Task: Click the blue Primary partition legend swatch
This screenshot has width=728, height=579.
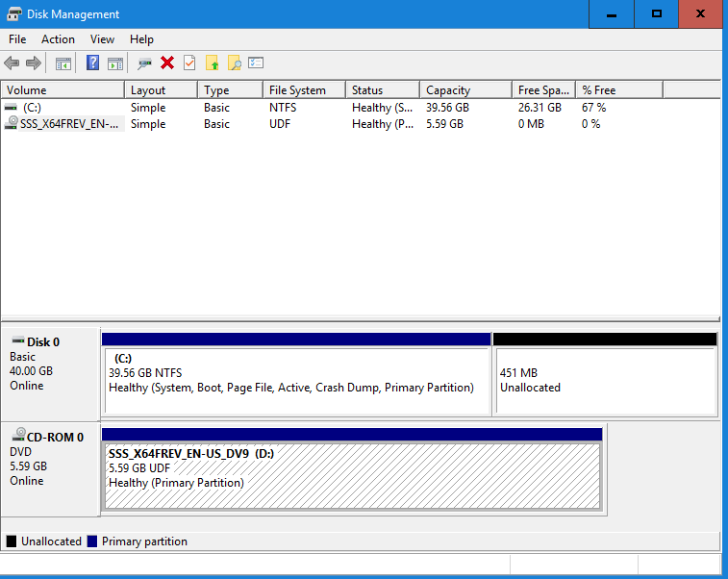Action: click(x=92, y=541)
